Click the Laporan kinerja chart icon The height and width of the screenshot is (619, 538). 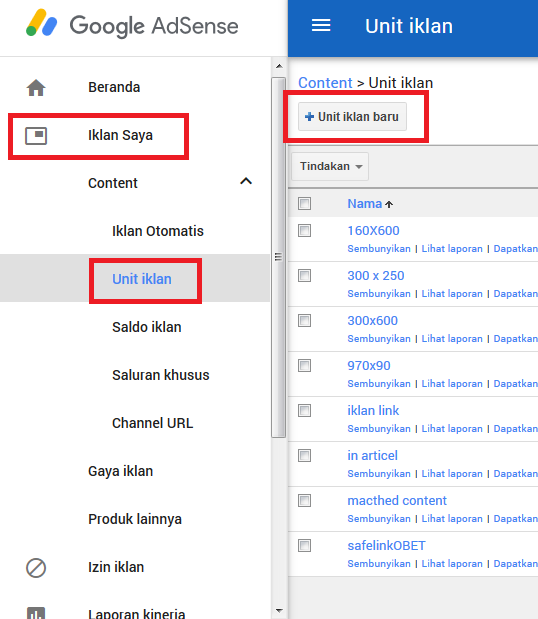click(x=36, y=613)
